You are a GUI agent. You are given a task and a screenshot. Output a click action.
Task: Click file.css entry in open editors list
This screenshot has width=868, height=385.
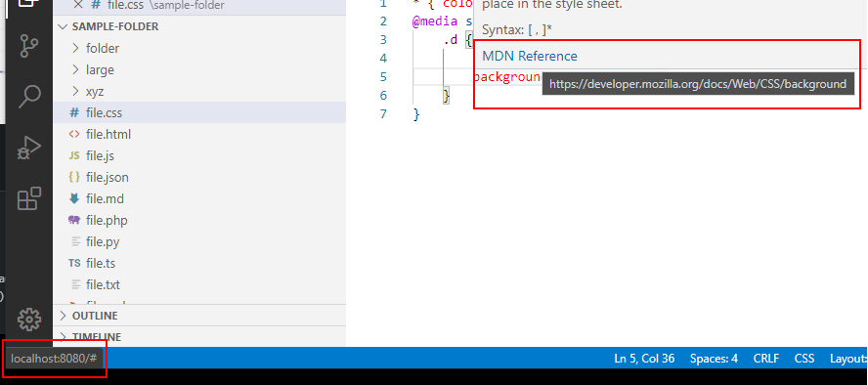click(x=199, y=6)
